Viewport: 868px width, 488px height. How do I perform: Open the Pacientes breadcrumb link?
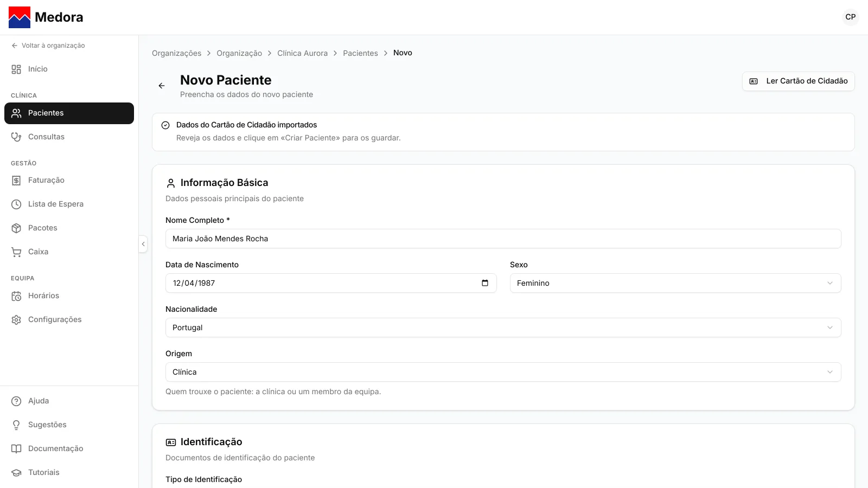click(360, 53)
